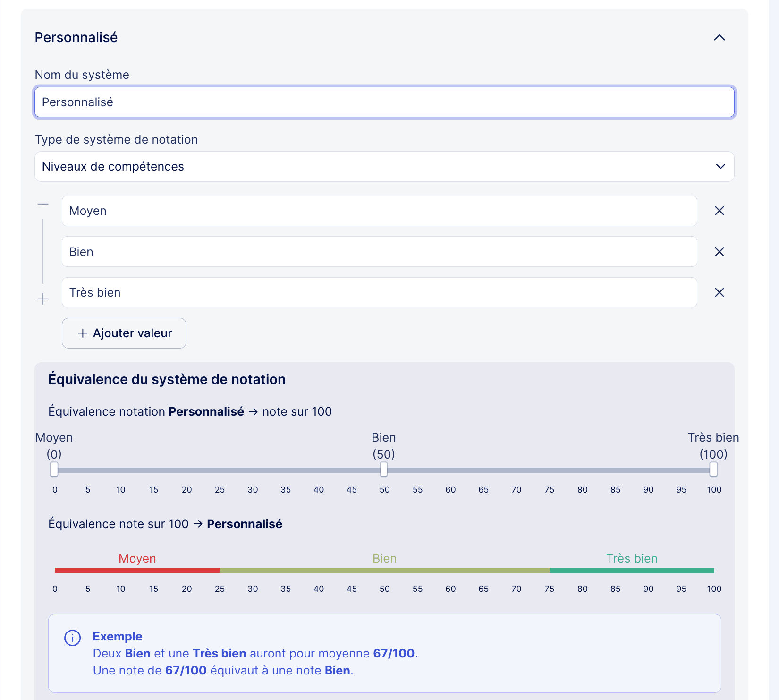This screenshot has width=779, height=700.
Task: Remove the Très bien value with X
Action: click(719, 292)
